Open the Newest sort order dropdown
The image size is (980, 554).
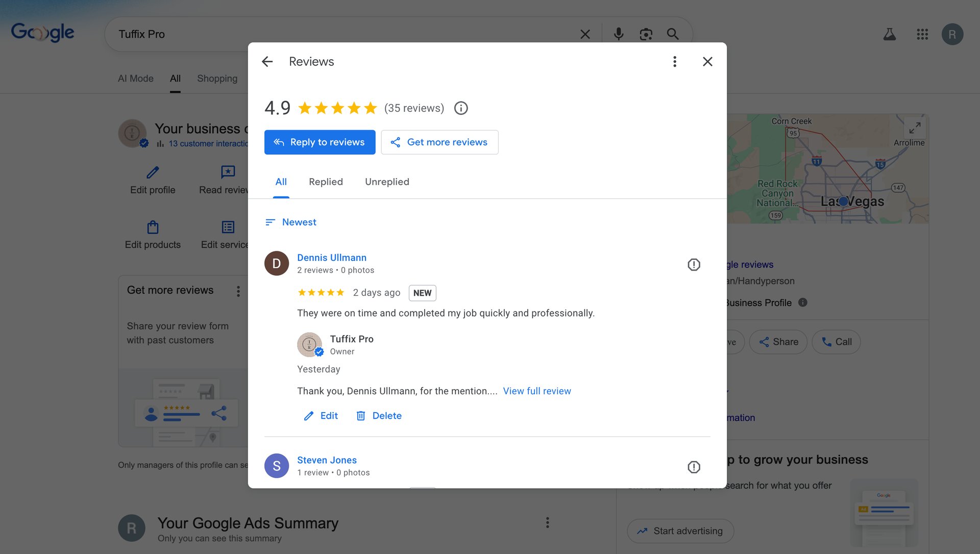pyautogui.click(x=291, y=222)
